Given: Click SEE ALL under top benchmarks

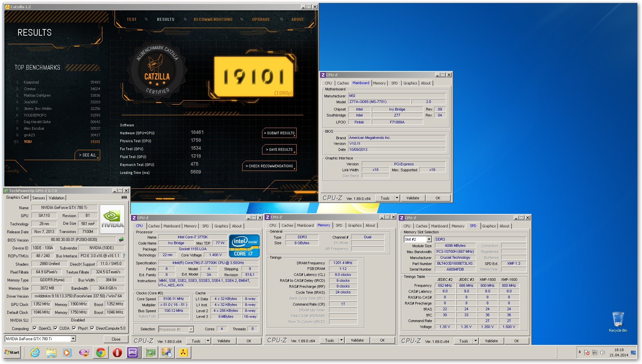Looking at the screenshot, I should pos(87,155).
